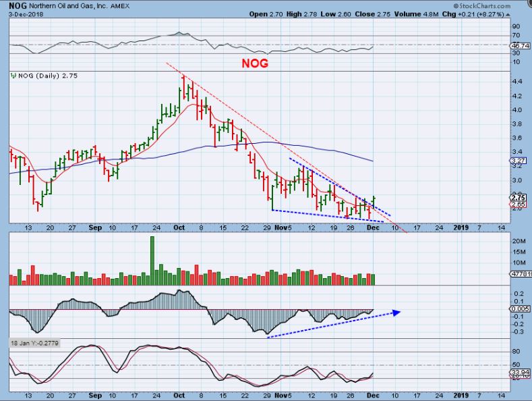Click the up-triangle icon after Chg percentage
This screenshot has width=532, height=401.
(x=508, y=15)
